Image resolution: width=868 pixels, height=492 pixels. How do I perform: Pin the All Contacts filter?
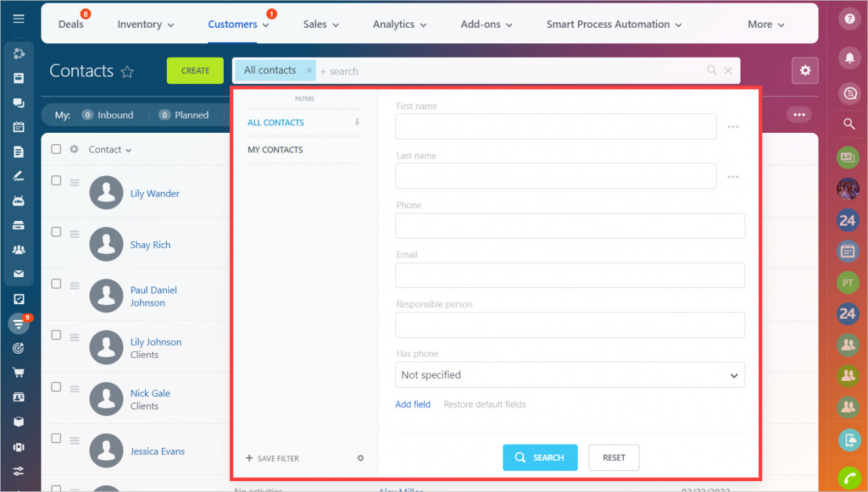tap(357, 122)
